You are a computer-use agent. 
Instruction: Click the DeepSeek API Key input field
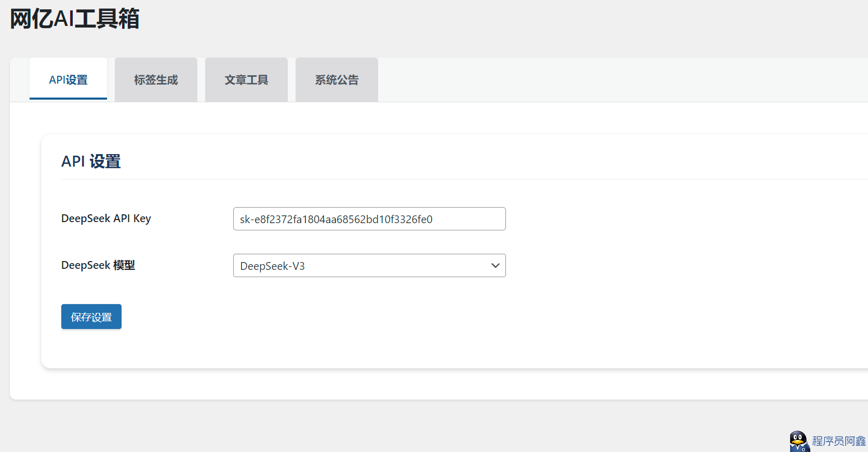369,219
